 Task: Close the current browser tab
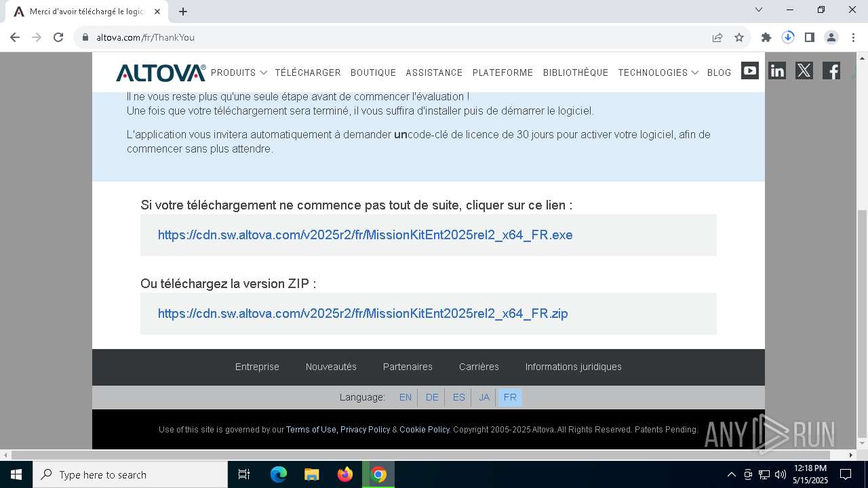pyautogui.click(x=157, y=12)
